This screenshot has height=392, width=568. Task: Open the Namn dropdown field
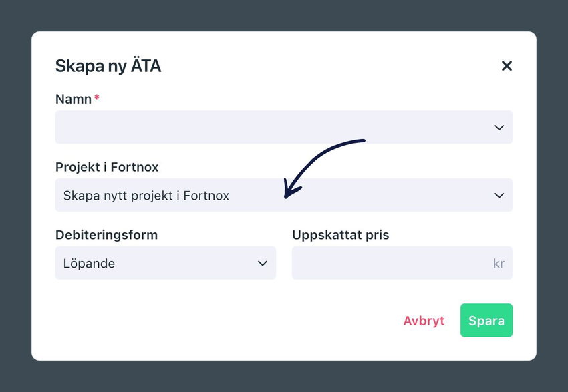[283, 127]
